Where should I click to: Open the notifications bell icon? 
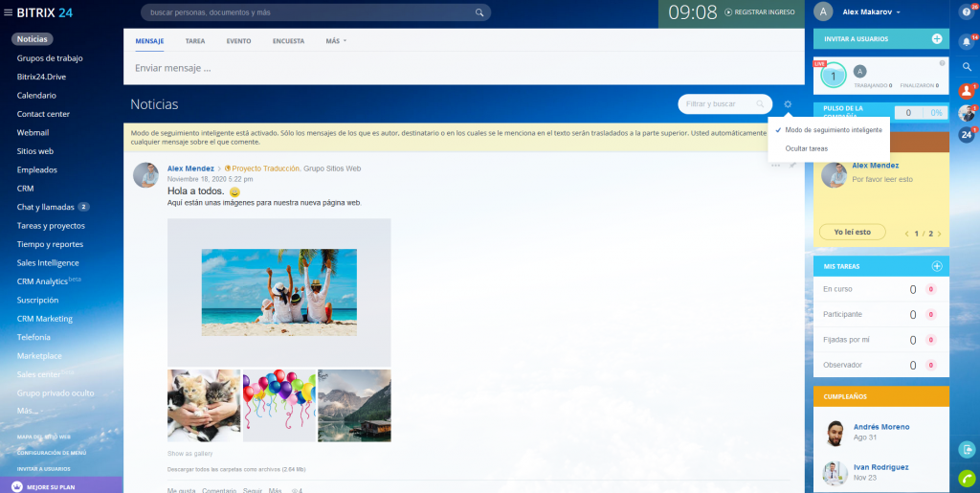(x=967, y=41)
